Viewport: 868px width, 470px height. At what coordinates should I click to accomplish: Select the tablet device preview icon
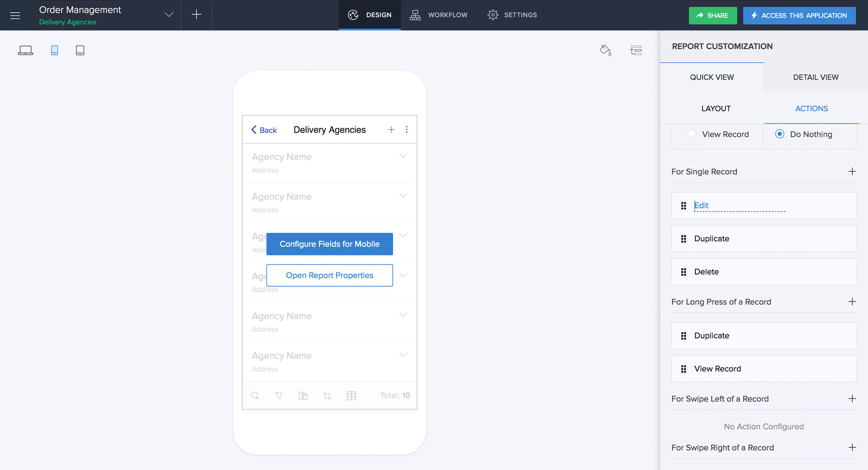tap(80, 50)
